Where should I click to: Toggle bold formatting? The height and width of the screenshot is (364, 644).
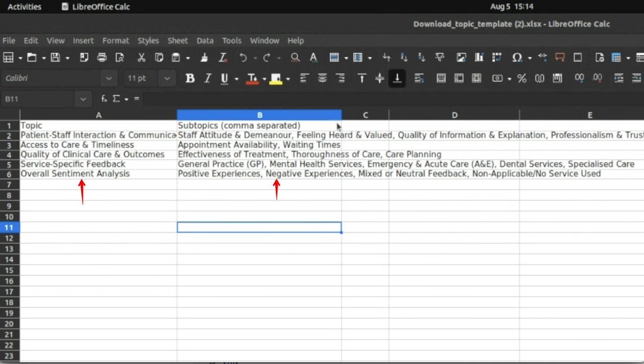(x=190, y=78)
